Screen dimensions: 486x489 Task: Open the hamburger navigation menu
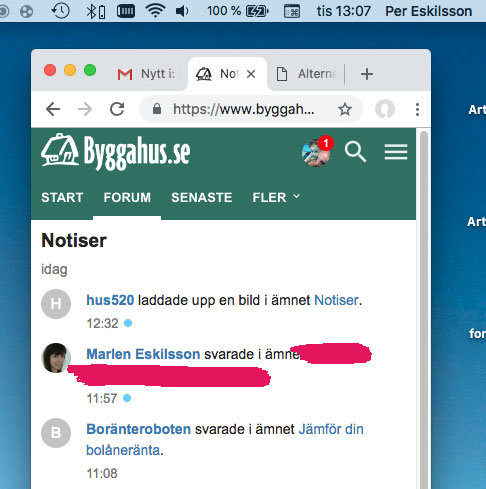point(396,152)
